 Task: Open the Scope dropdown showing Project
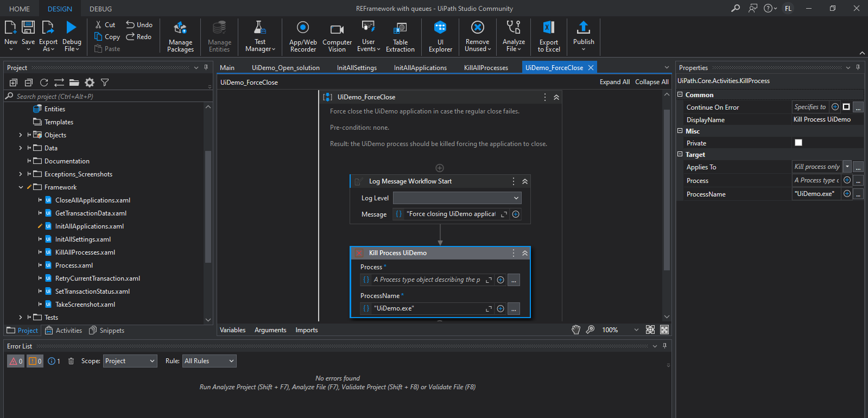point(130,361)
